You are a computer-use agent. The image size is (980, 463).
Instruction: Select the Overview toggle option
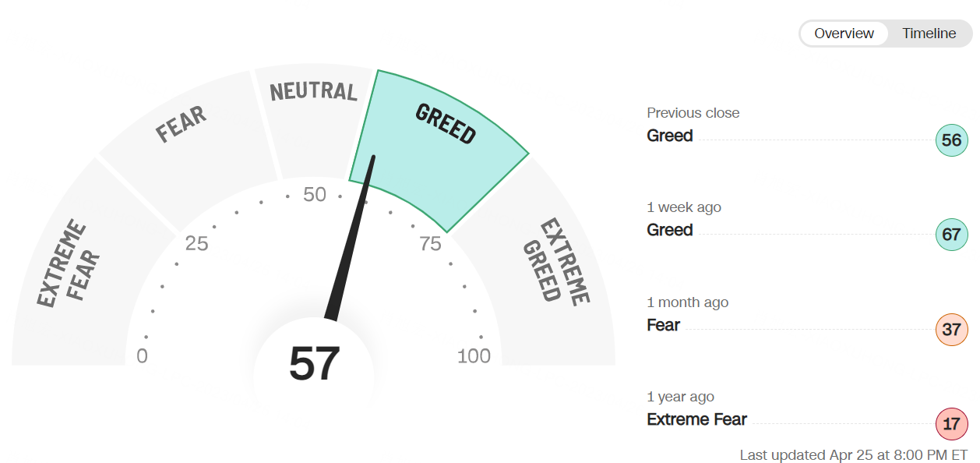(844, 34)
